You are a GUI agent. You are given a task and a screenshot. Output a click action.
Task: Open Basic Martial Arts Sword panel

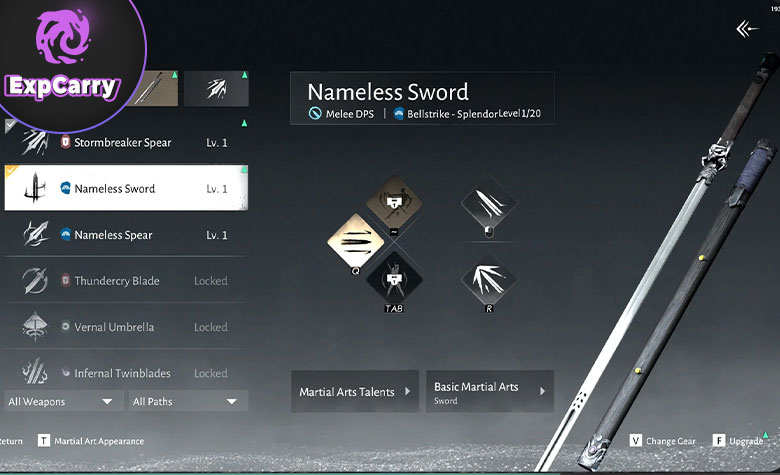pos(489,391)
